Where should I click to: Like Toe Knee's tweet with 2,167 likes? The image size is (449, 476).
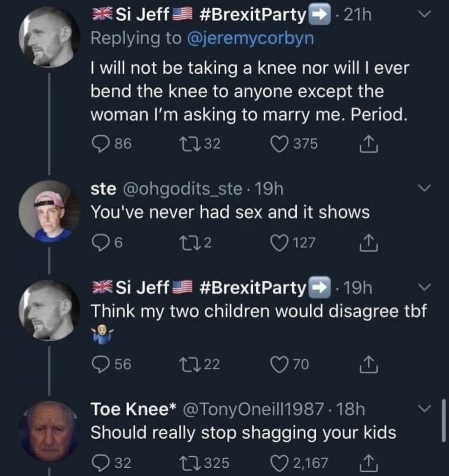click(x=279, y=463)
